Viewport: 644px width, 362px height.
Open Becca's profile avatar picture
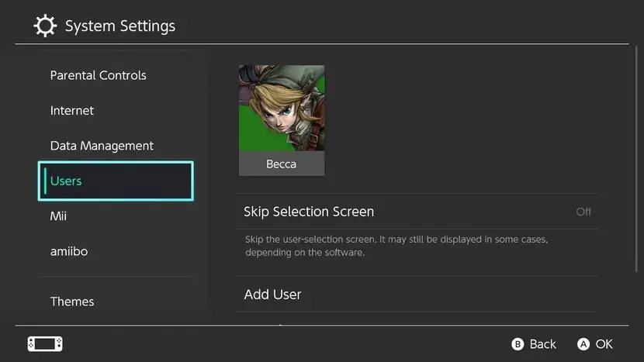(281, 108)
